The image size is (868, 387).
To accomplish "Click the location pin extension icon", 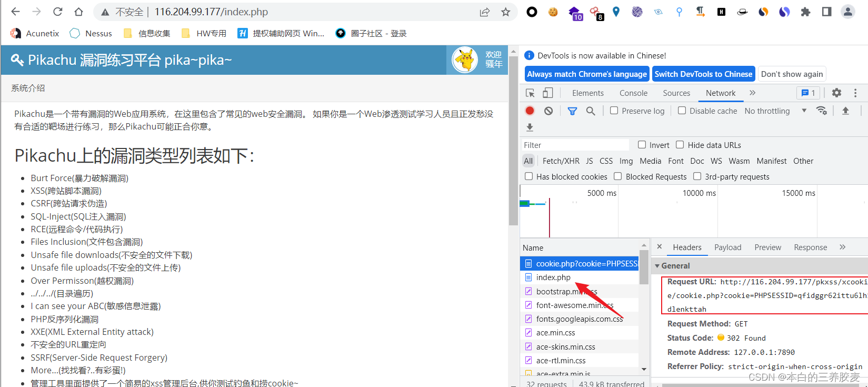I will tap(616, 12).
